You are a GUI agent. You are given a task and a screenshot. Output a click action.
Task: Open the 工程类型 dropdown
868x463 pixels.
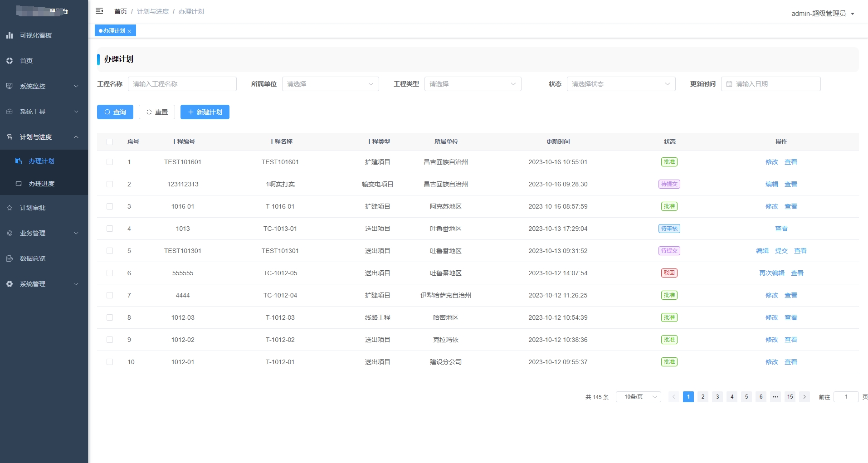473,84
